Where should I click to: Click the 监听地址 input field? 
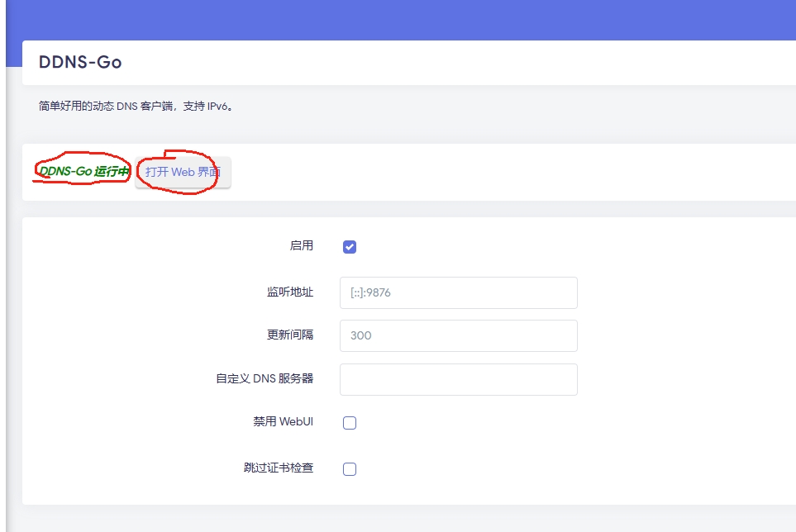[458, 292]
